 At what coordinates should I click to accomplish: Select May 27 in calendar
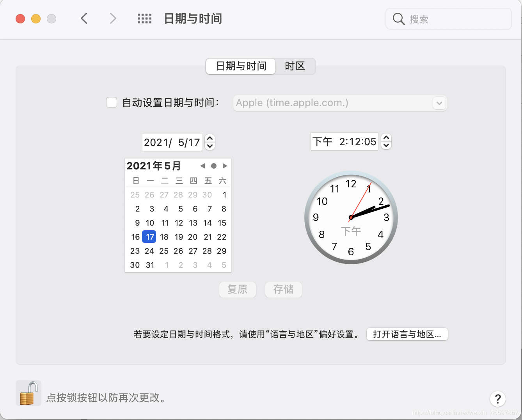tap(193, 251)
